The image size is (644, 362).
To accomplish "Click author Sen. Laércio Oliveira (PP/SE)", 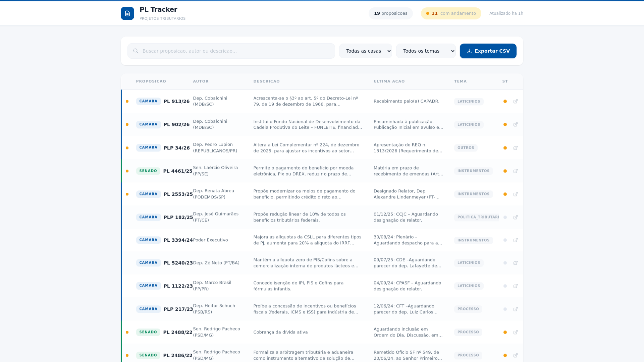I will pyautogui.click(x=215, y=171).
